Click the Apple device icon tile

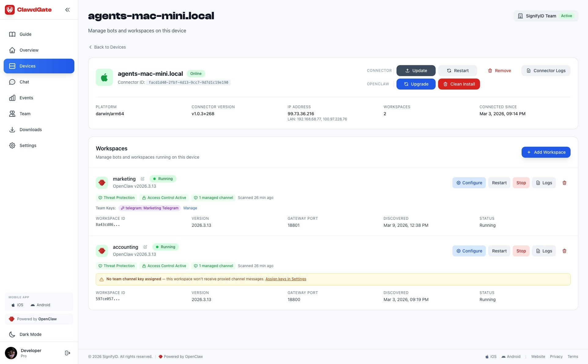(104, 77)
